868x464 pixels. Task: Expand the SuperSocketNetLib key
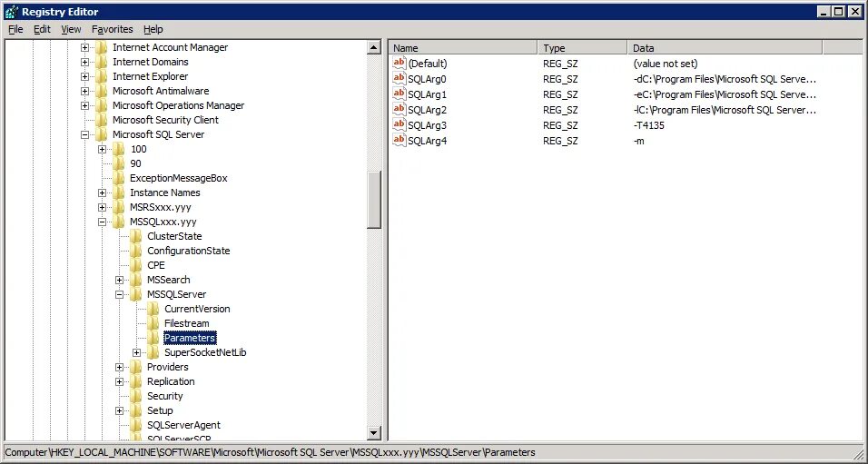tap(137, 352)
